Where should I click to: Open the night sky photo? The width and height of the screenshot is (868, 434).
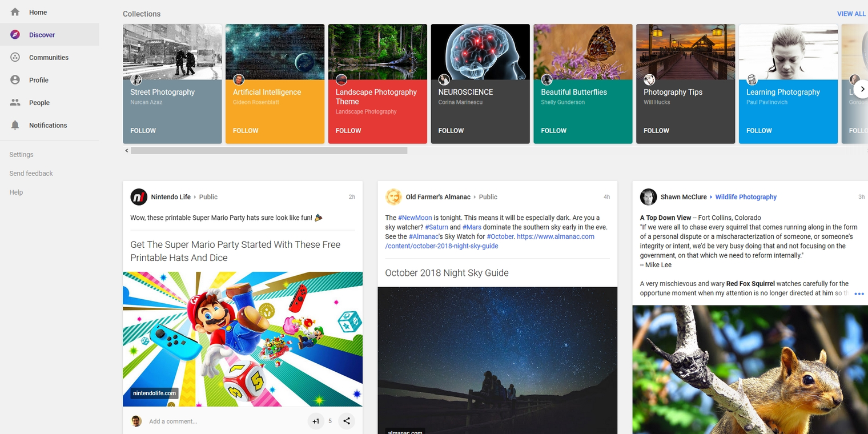[497, 360]
